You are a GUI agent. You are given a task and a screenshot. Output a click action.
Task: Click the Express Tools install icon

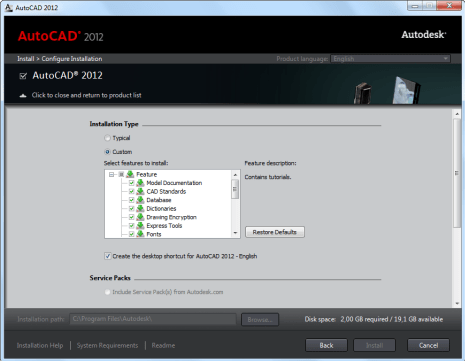140,226
